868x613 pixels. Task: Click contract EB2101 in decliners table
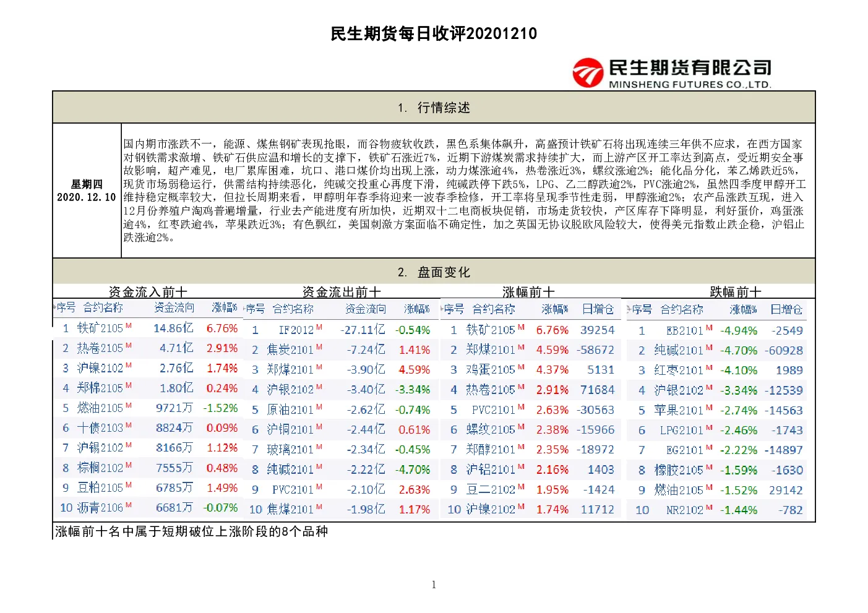685,331
